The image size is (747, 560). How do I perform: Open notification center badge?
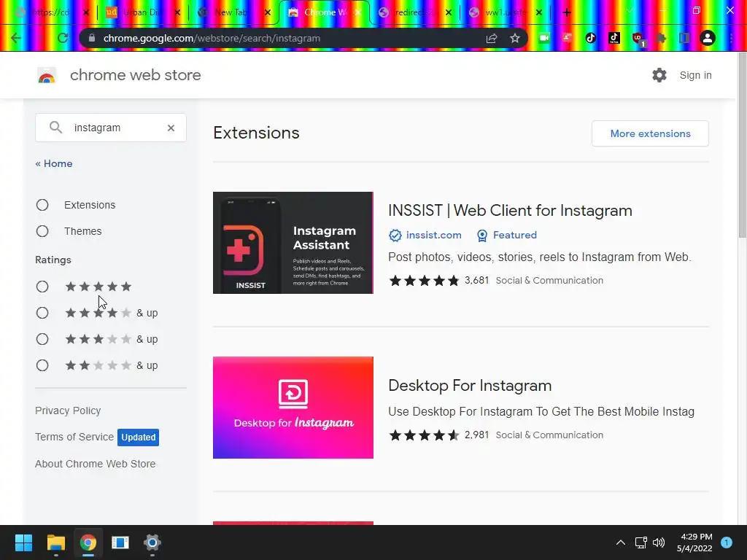pos(727,542)
